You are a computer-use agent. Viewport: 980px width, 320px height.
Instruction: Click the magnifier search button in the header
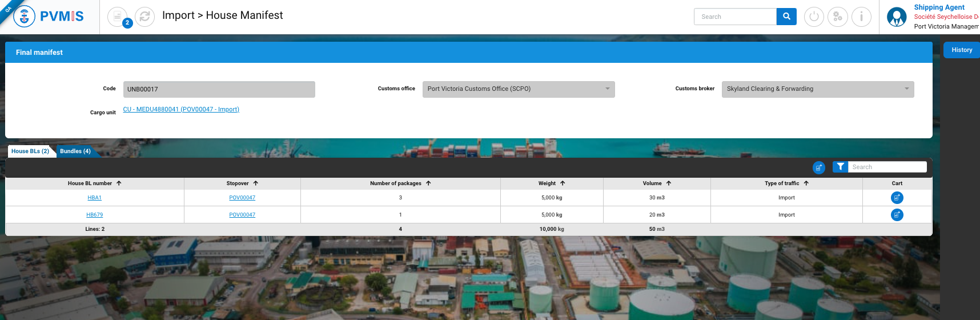tap(786, 17)
